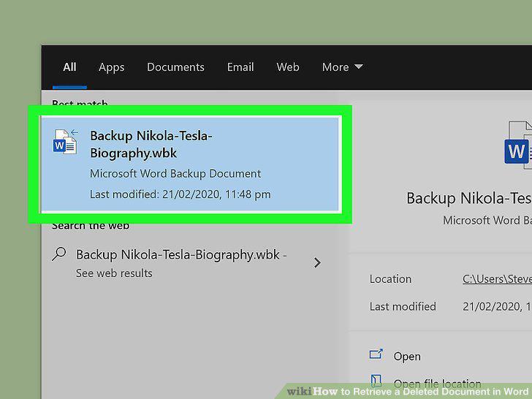The width and height of the screenshot is (532, 399).
Task: Click the magnifier icon beside web result
Action: click(59, 254)
